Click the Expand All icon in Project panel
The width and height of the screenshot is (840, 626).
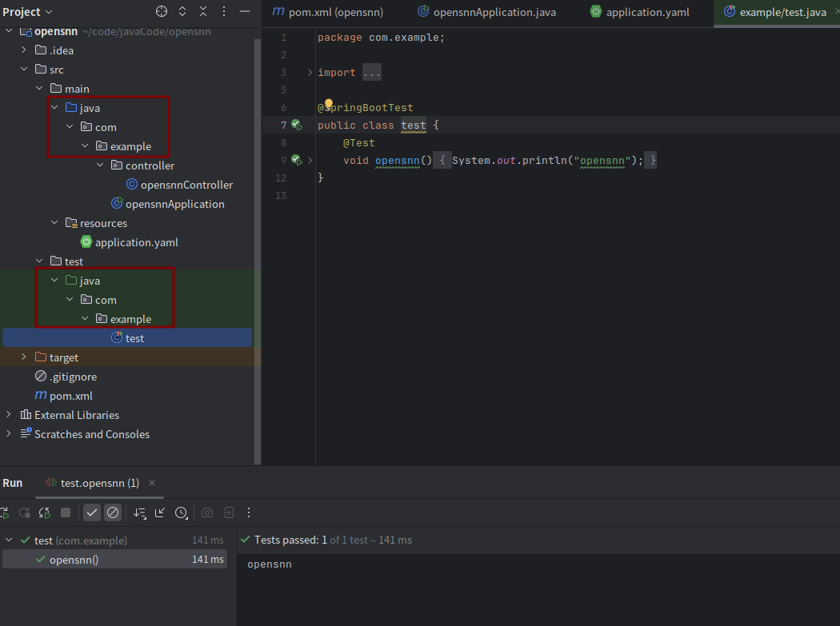click(x=182, y=11)
